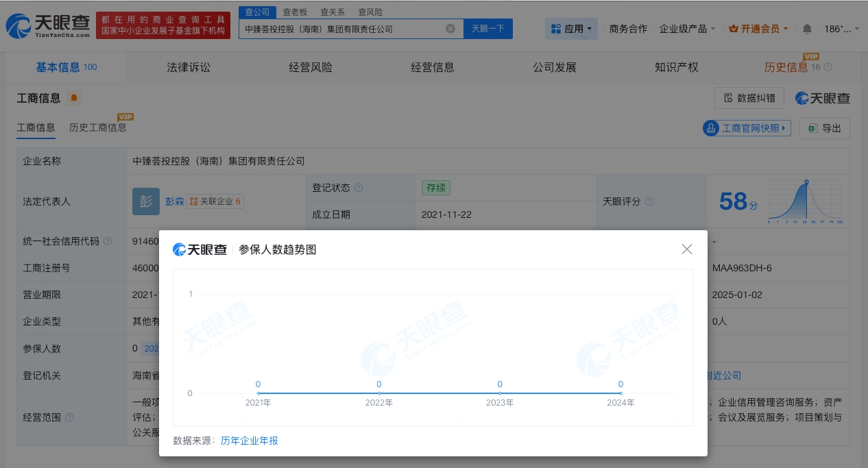Expand the 企业级产品 dropdown
This screenshot has height=468, width=868.
point(687,29)
